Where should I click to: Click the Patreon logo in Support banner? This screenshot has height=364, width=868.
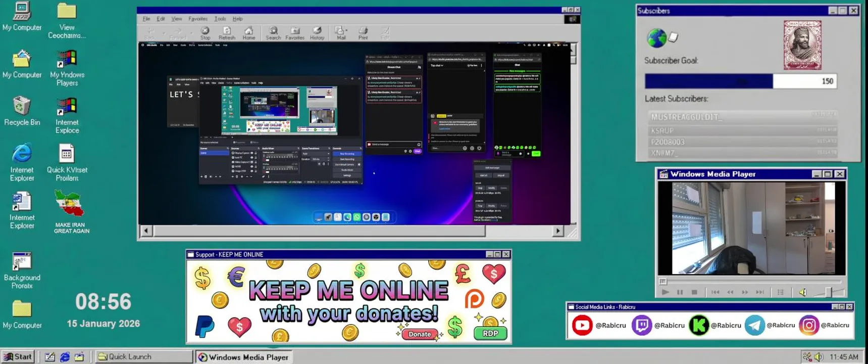474,299
